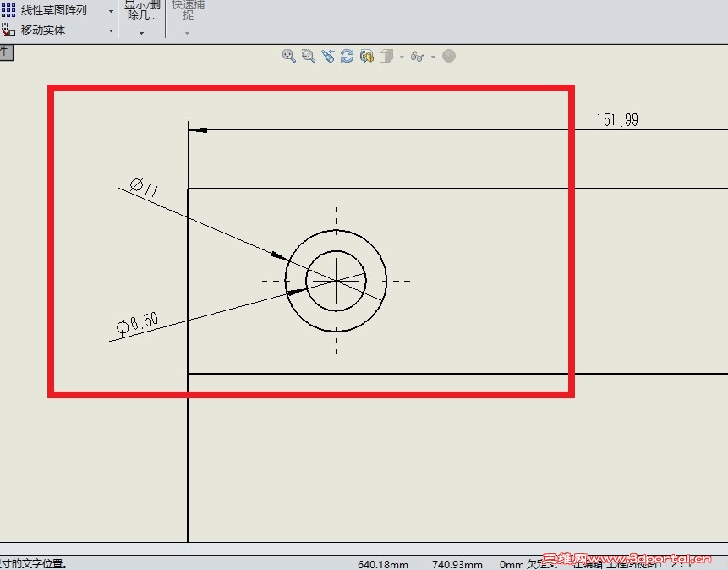Click the partially visible tab at top-left
Screen dimensions: 728x570
coord(7,52)
